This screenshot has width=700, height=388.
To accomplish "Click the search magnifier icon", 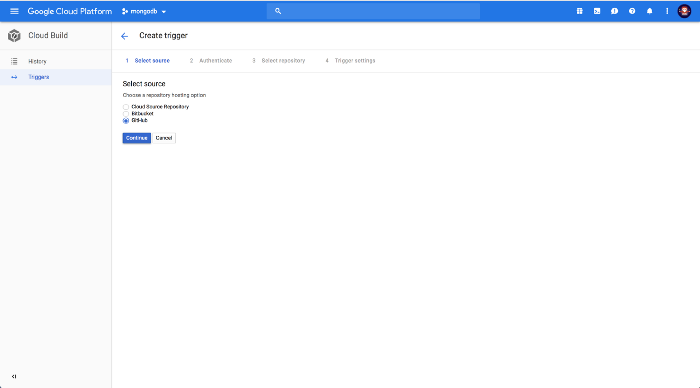I will coord(278,11).
